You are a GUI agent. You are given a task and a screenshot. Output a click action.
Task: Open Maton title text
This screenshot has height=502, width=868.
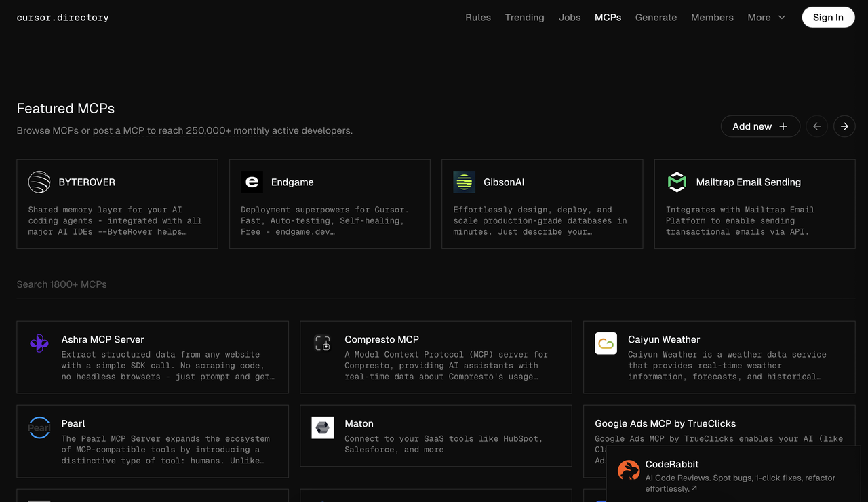[359, 423]
